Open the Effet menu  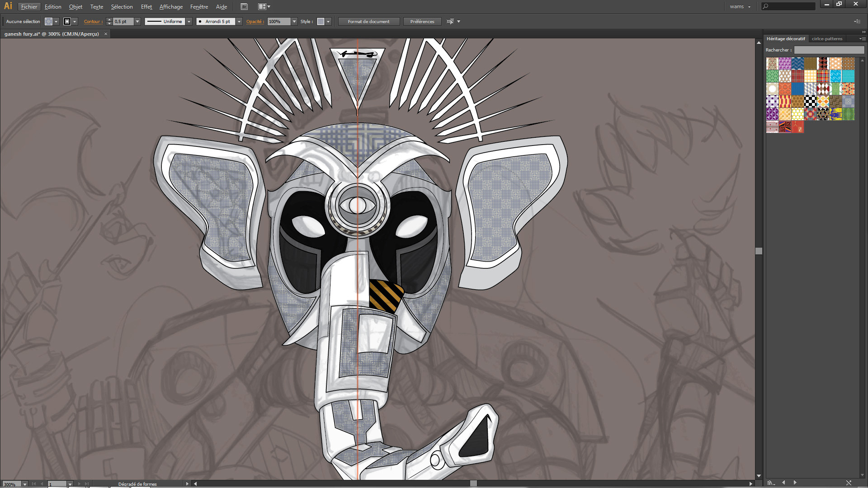146,6
